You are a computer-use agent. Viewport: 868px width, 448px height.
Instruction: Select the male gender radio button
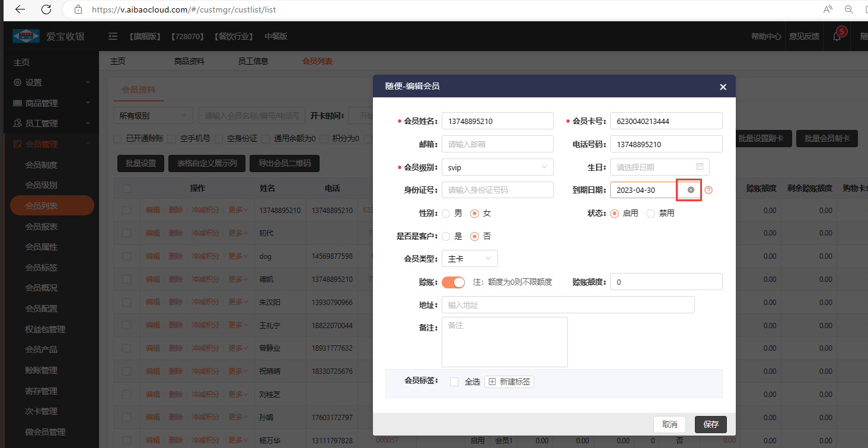(446, 213)
